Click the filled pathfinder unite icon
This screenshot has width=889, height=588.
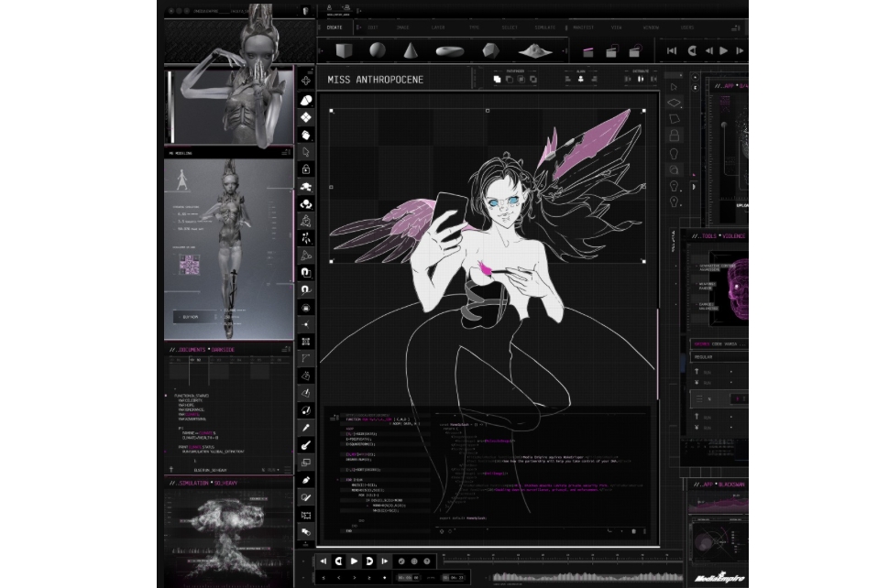pos(498,80)
